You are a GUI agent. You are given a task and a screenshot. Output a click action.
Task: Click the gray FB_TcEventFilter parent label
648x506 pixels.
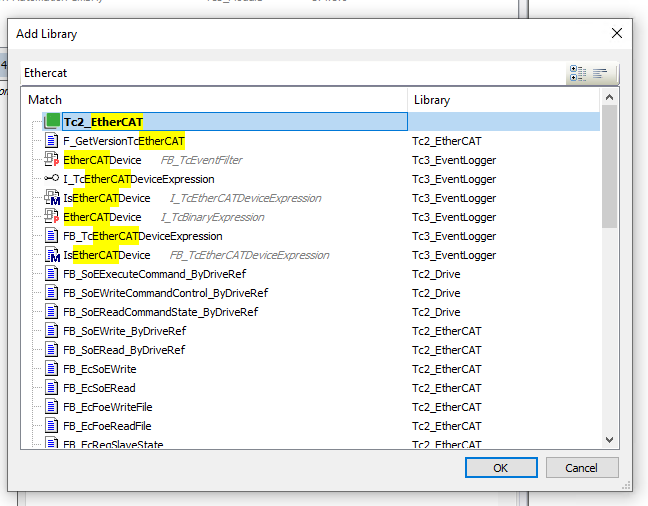point(202,160)
